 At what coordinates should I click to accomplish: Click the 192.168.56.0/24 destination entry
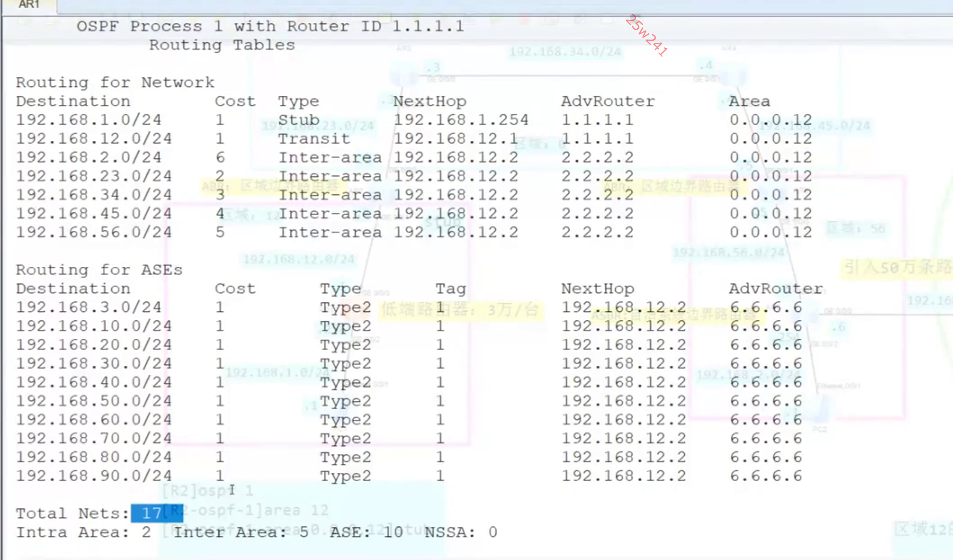coord(94,232)
